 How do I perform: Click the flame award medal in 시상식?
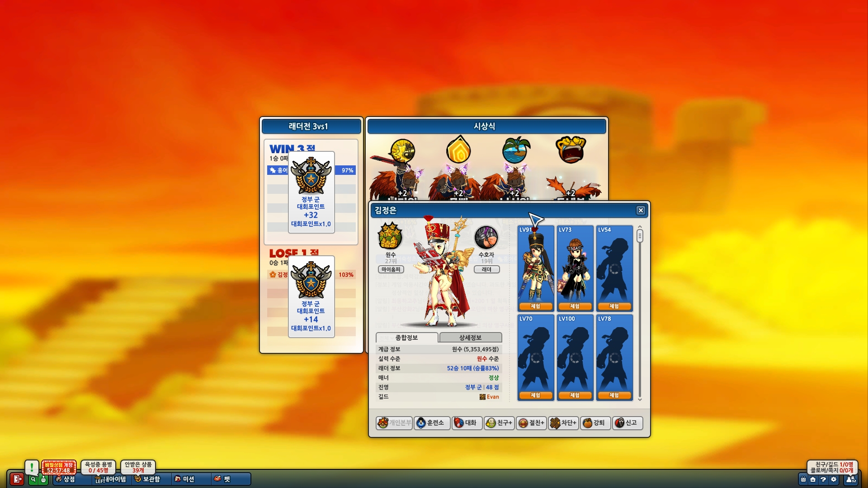pyautogui.click(x=458, y=150)
